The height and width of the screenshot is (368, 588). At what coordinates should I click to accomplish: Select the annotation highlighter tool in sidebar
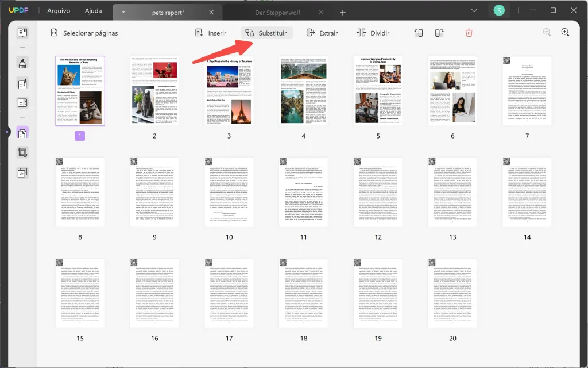click(22, 63)
